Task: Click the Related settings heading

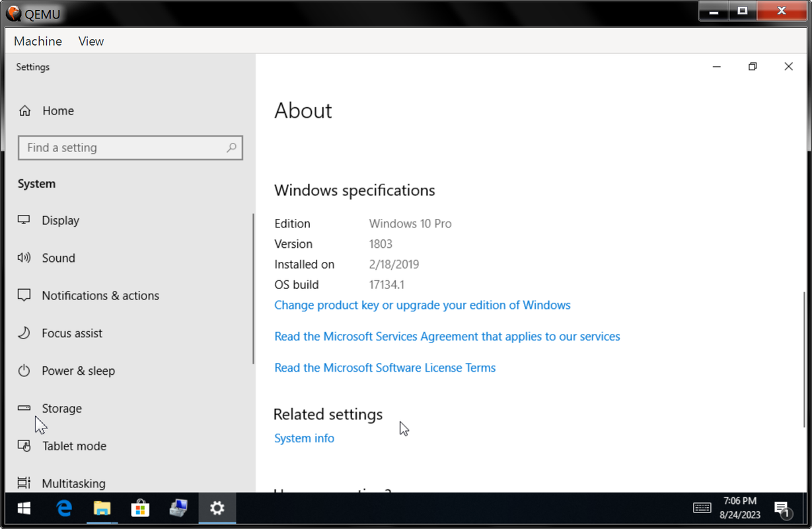Action: click(x=328, y=415)
